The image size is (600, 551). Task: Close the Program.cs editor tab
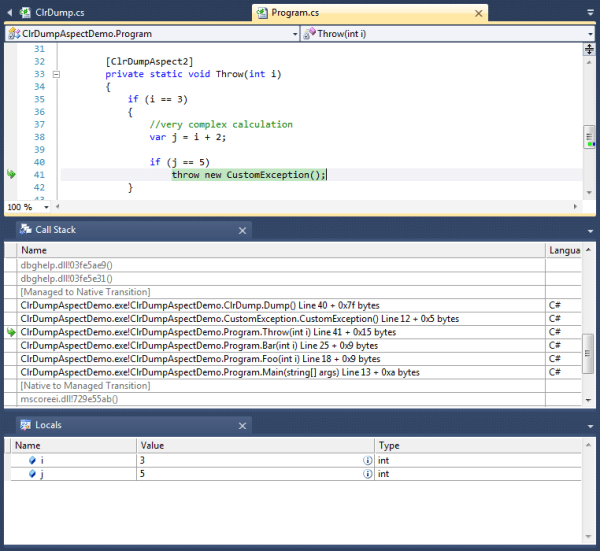(x=478, y=13)
